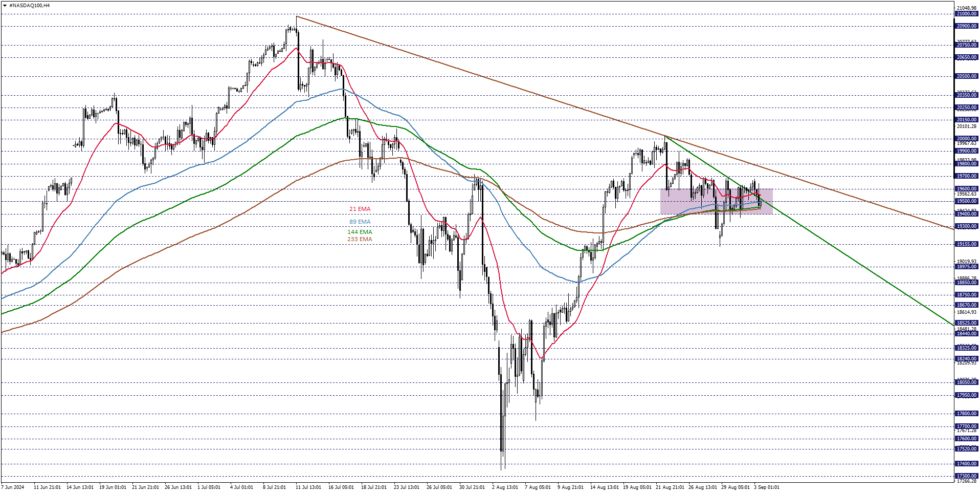This screenshot has width=980, height=493.
Task: Click the 19562.63 scale value
Action: click(x=967, y=195)
